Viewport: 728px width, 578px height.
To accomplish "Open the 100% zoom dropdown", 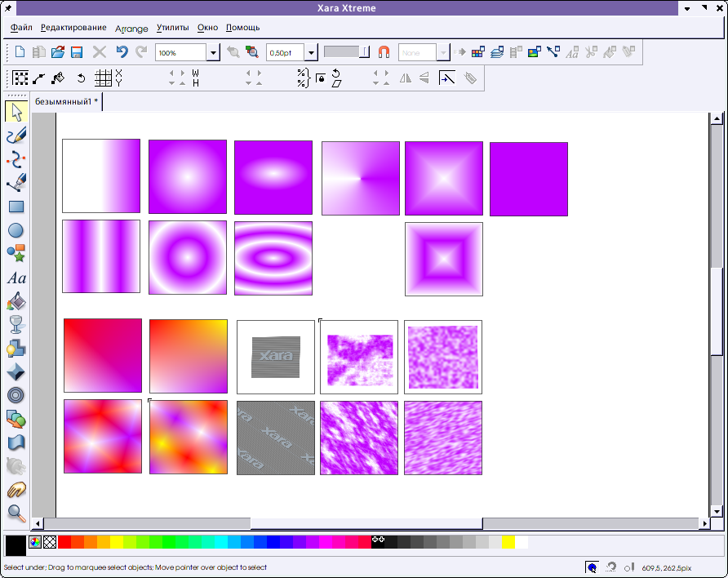I will pos(213,52).
